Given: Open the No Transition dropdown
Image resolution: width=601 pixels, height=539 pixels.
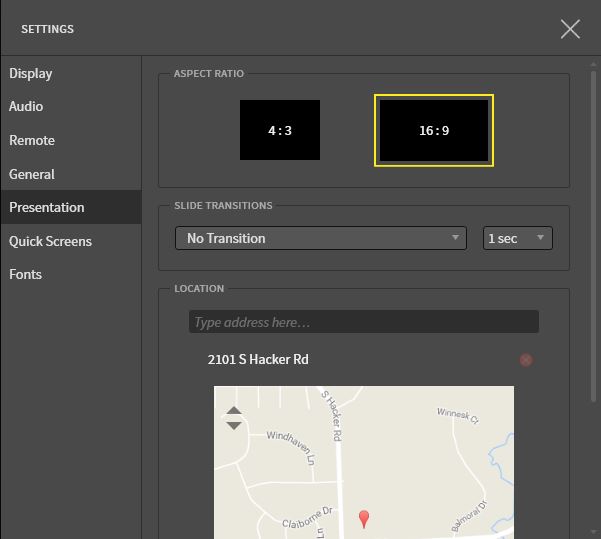Looking at the screenshot, I should click(x=321, y=238).
